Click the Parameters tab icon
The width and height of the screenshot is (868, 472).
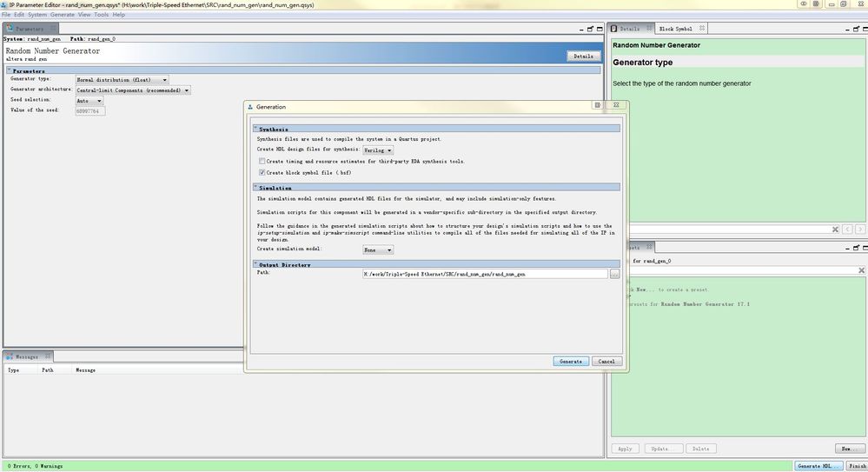(x=9, y=29)
